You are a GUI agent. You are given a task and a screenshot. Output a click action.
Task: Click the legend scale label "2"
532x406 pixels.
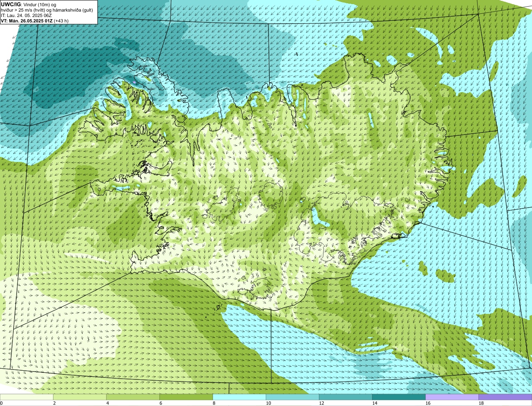pos(54,403)
